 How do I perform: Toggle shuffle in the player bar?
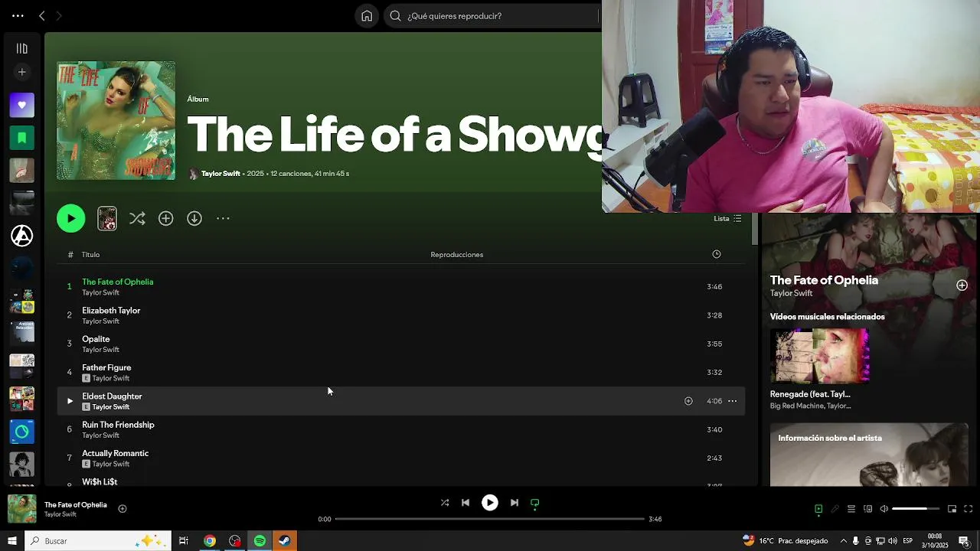point(445,503)
